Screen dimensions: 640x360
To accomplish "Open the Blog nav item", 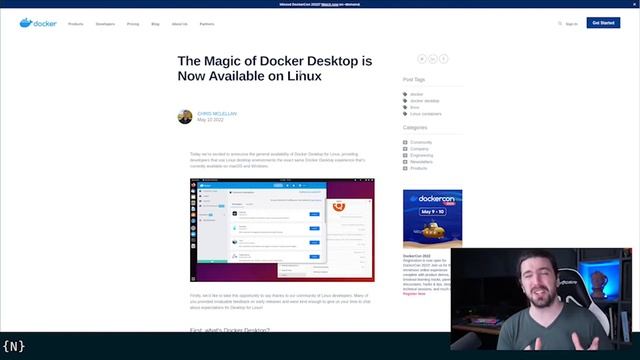I will pyautogui.click(x=155, y=24).
